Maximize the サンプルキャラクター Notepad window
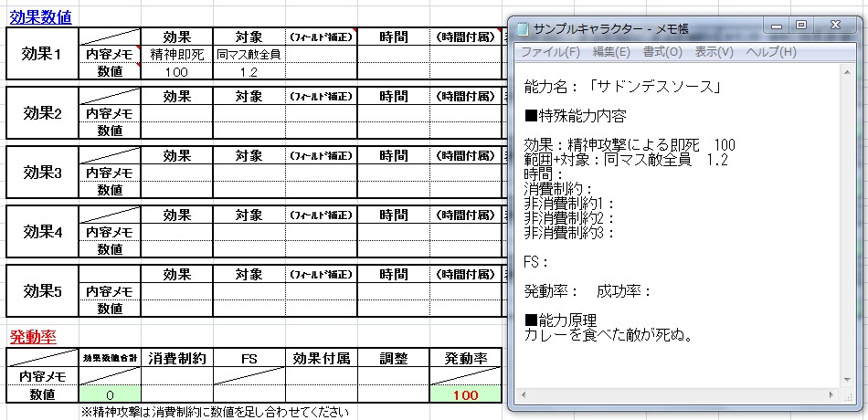Viewport: 868px width, 420px height. (x=801, y=26)
